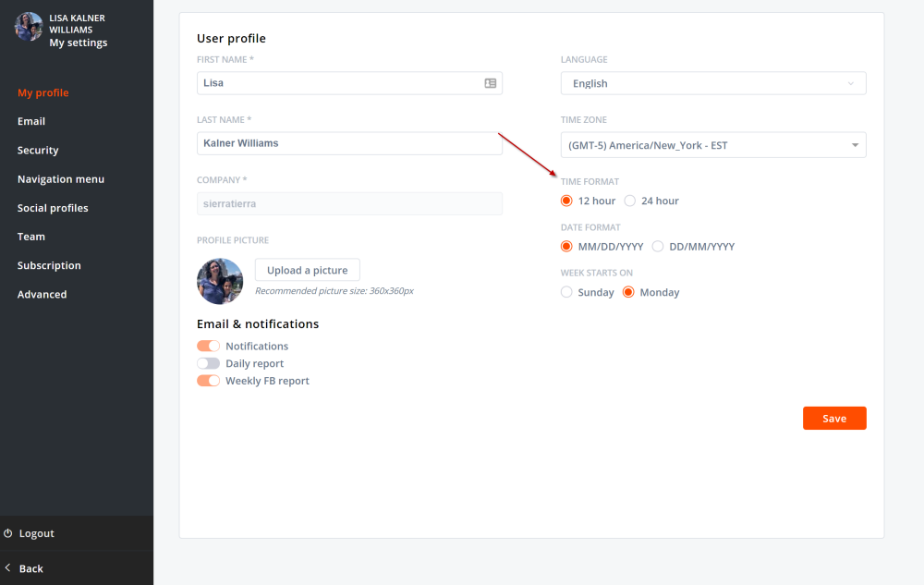Click the Logout power icon

tap(8, 533)
